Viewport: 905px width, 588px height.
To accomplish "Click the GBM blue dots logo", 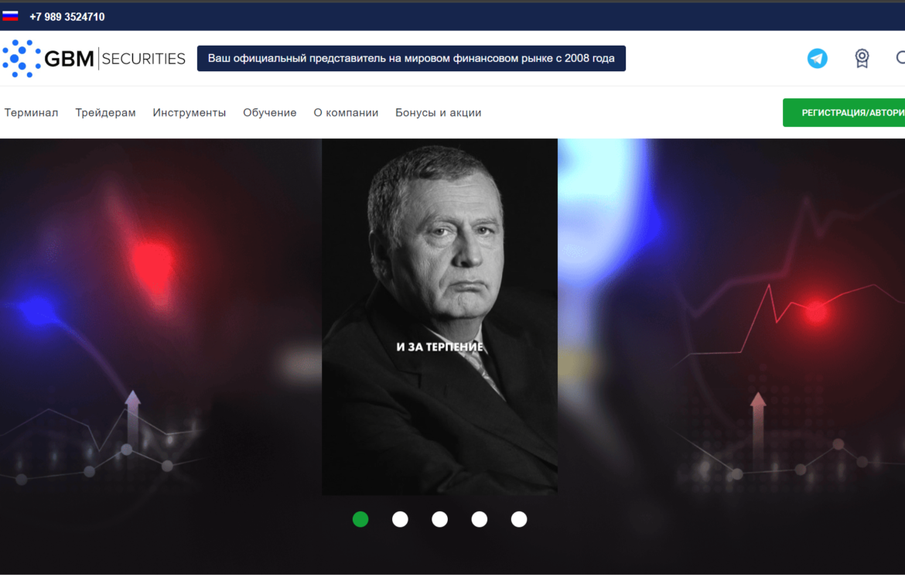I will point(22,58).
